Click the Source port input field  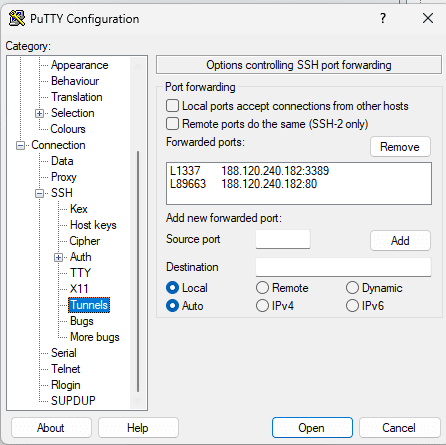coord(283,239)
